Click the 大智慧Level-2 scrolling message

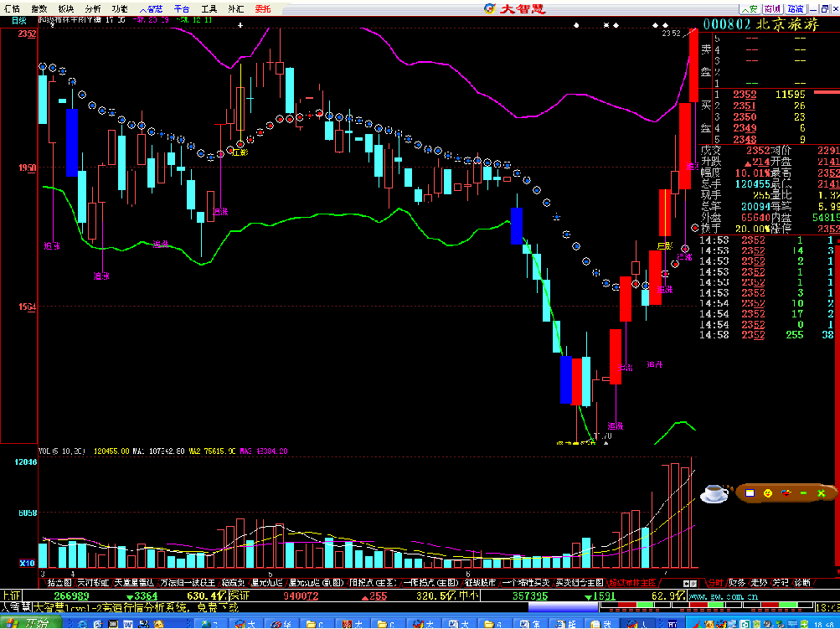click(x=136, y=607)
